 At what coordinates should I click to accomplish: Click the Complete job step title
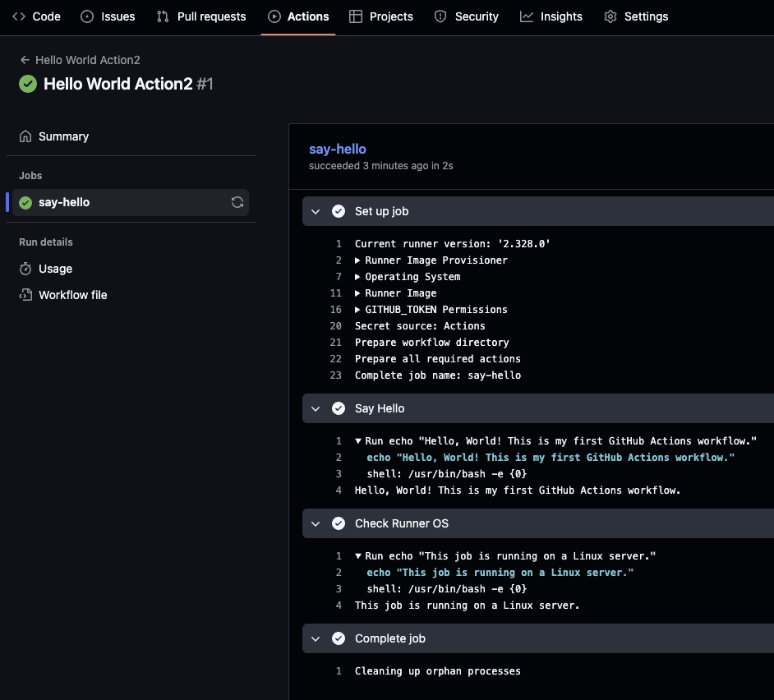pyautogui.click(x=390, y=638)
